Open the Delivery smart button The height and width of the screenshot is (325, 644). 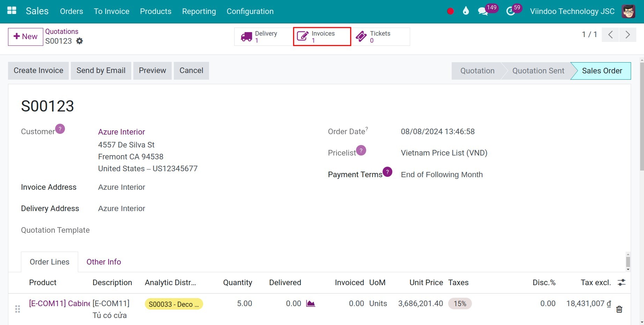pyautogui.click(x=264, y=37)
